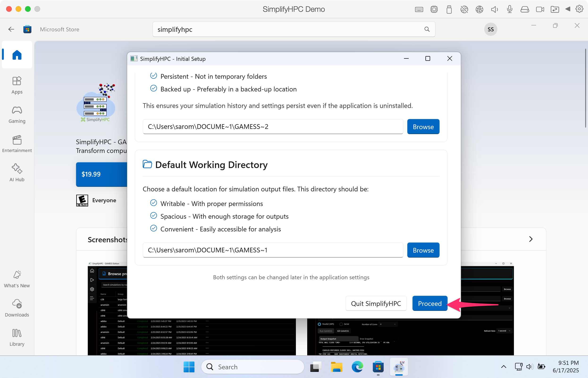Click the $19.99 purchase button
The width and height of the screenshot is (588, 378).
[101, 174]
